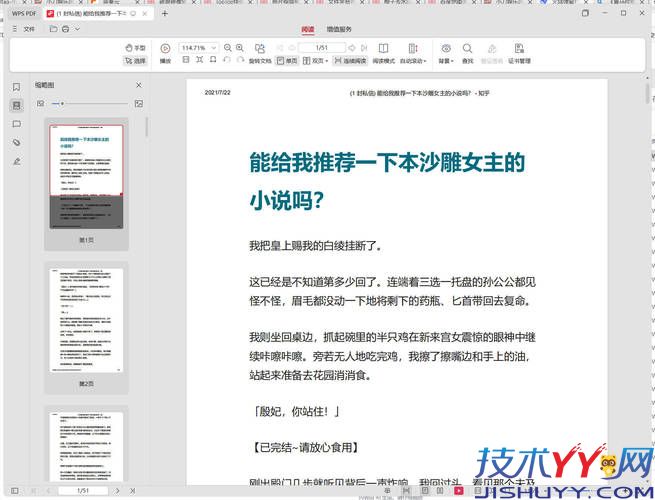Open a new tab with plus button
This screenshot has width=655, height=500.
click(x=165, y=13)
